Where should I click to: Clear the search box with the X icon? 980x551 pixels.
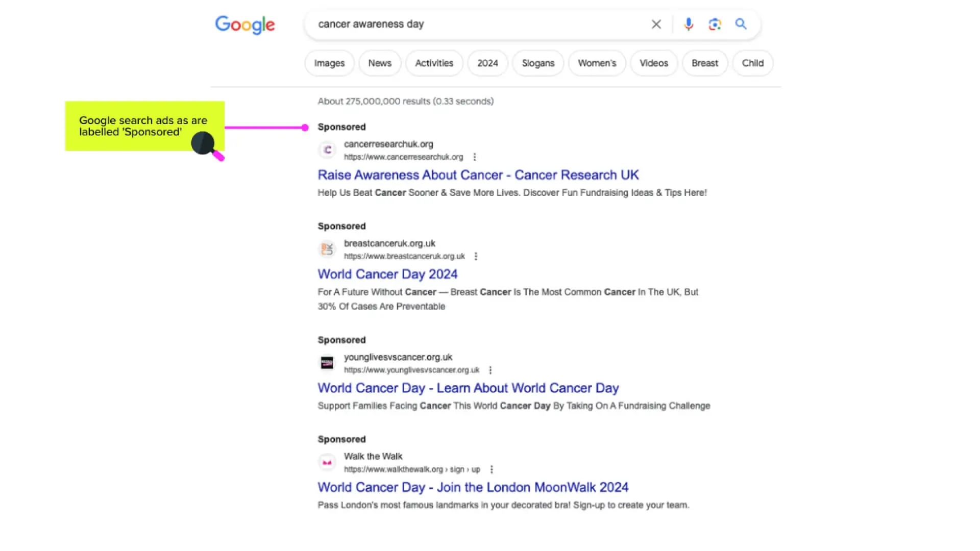point(656,24)
